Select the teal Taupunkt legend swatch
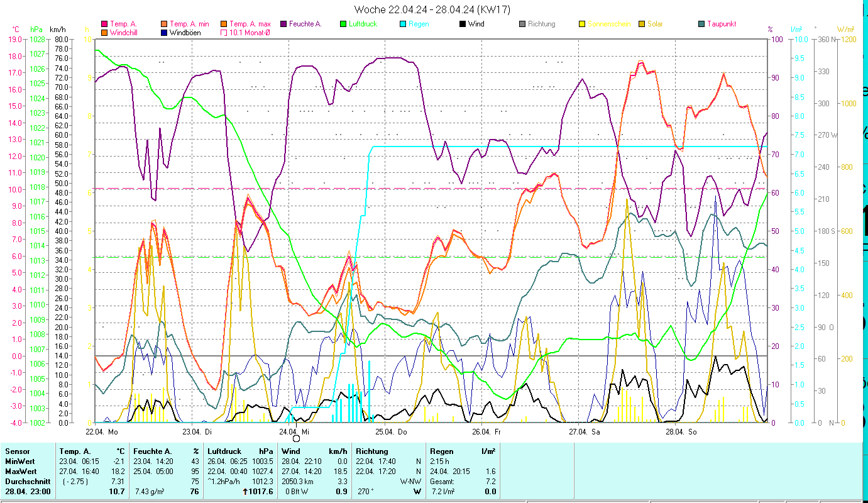The height and width of the screenshot is (503, 868). (x=701, y=25)
